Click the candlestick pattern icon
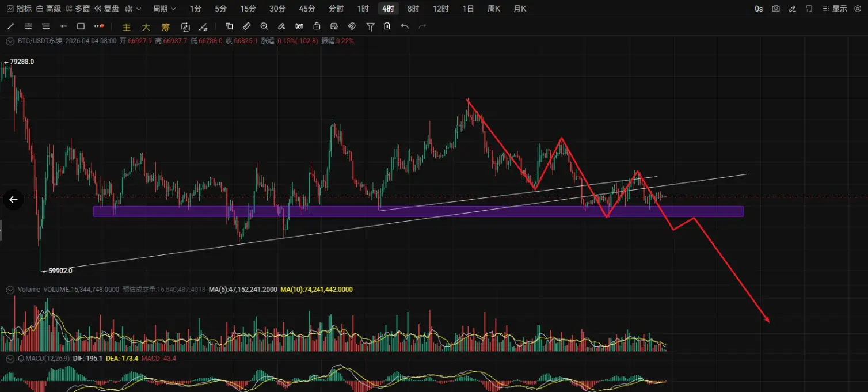This screenshot has height=392, width=868. (x=299, y=26)
